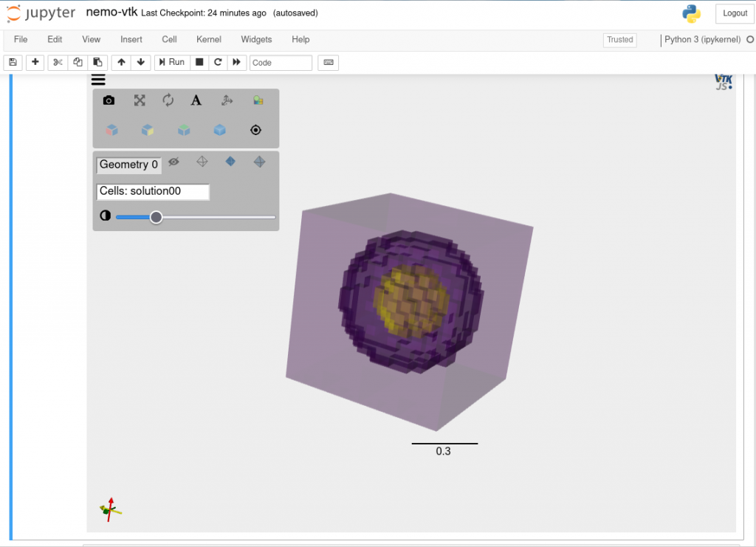Collapse the viewer hamburger menu
756x547 pixels.
pyautogui.click(x=98, y=80)
